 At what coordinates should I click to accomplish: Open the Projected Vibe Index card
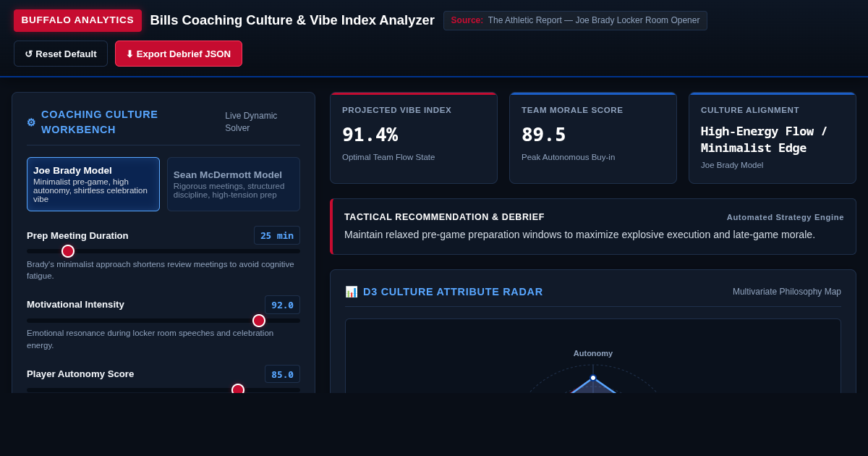click(414, 138)
